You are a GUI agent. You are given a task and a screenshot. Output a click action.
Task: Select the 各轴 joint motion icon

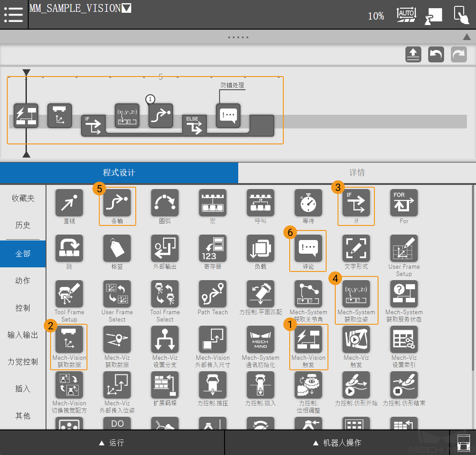pos(117,203)
